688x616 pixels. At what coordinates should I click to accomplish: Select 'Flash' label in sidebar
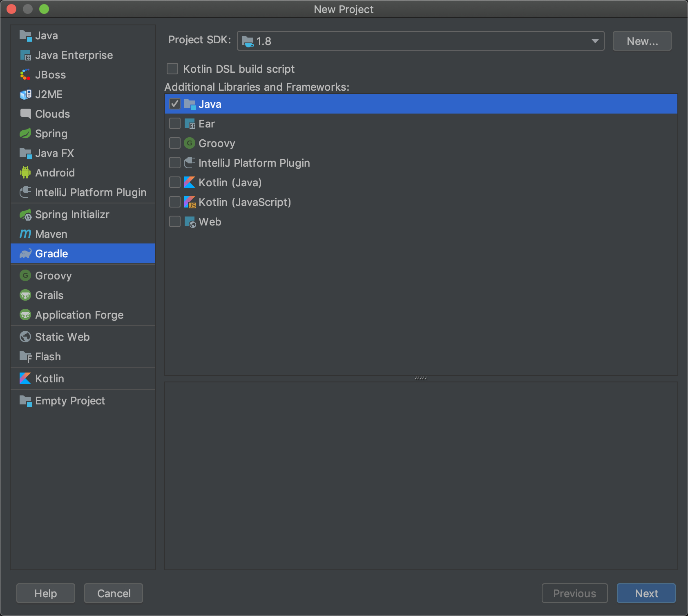(48, 357)
